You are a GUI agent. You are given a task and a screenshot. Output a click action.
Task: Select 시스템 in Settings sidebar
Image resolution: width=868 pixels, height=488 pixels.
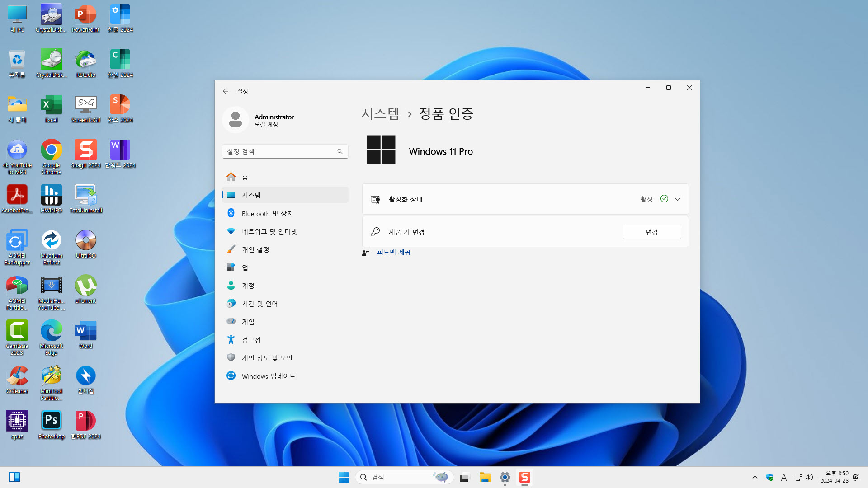(285, 195)
